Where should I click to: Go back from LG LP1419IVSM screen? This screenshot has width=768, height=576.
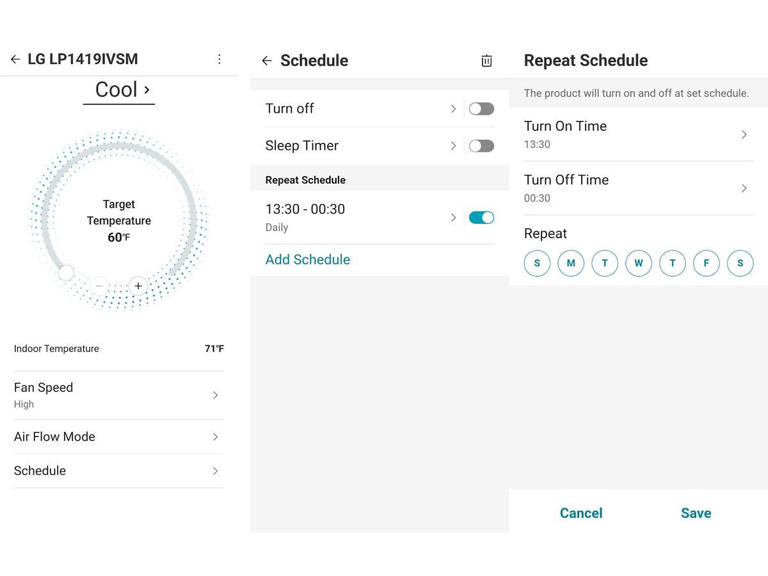tap(15, 59)
